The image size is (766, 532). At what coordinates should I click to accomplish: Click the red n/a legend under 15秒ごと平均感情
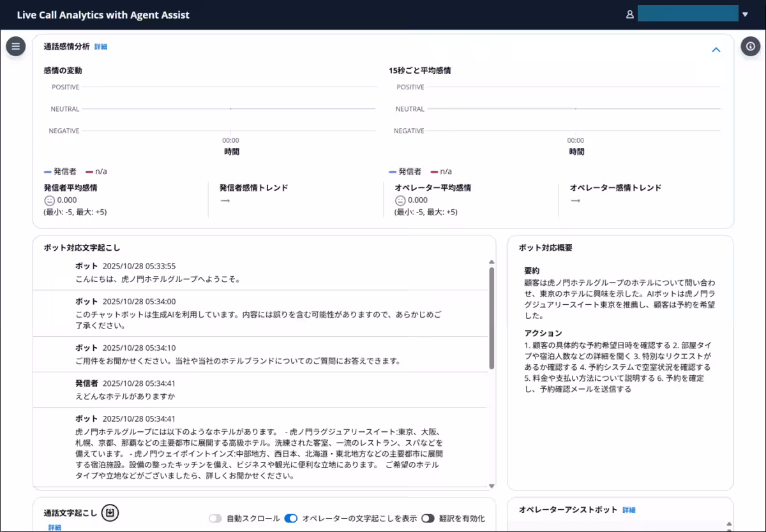click(441, 172)
